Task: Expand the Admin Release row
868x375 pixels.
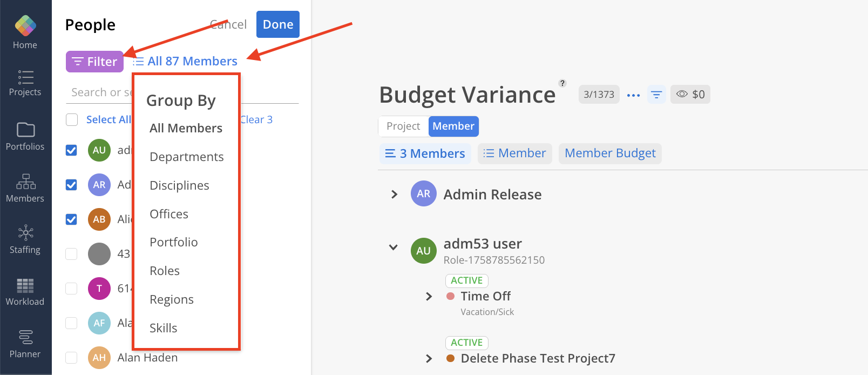Action: pos(394,195)
